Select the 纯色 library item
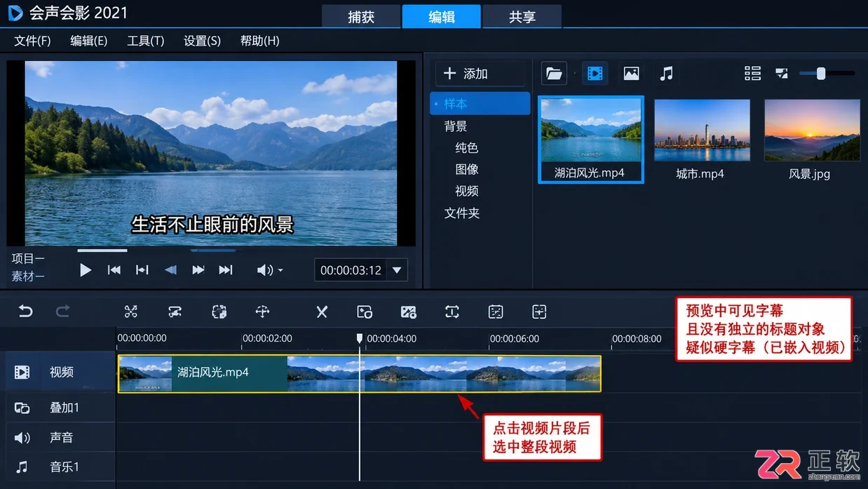 click(x=467, y=148)
